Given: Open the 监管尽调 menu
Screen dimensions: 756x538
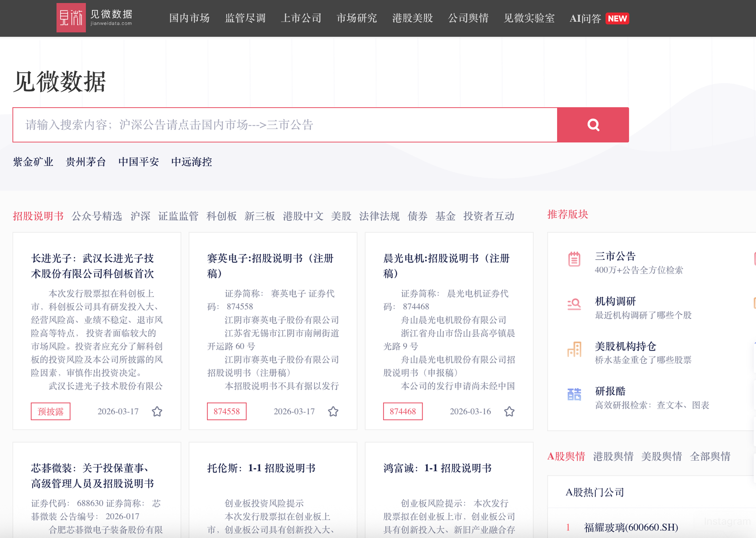Looking at the screenshot, I should pos(245,18).
